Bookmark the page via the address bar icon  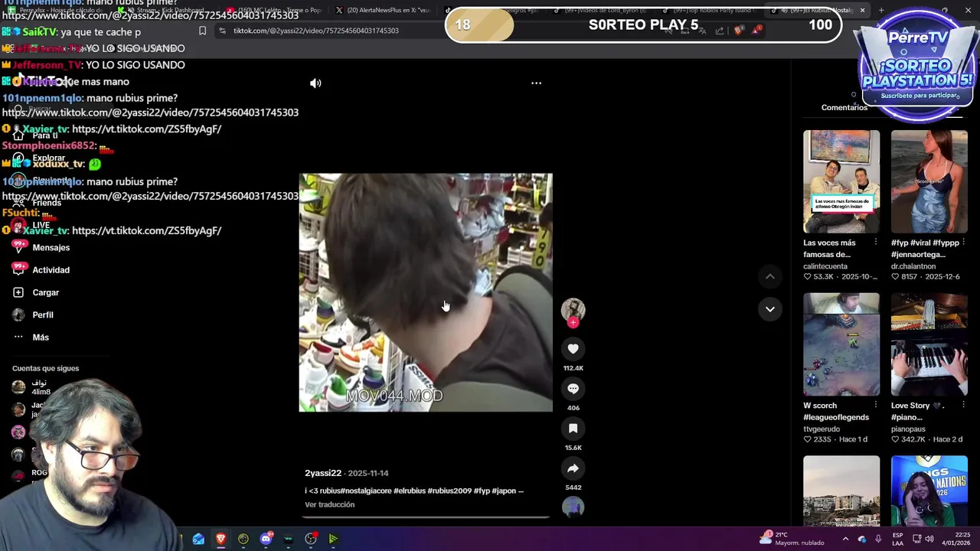(202, 31)
